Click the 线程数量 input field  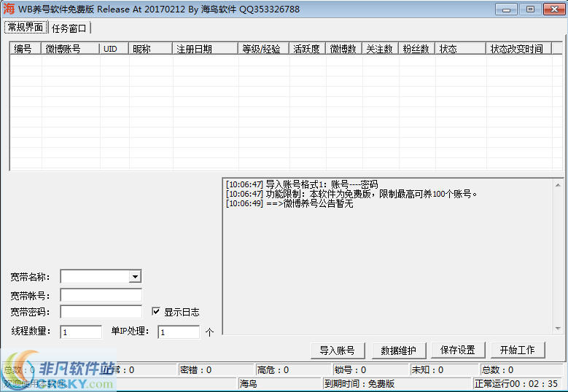tap(81, 332)
